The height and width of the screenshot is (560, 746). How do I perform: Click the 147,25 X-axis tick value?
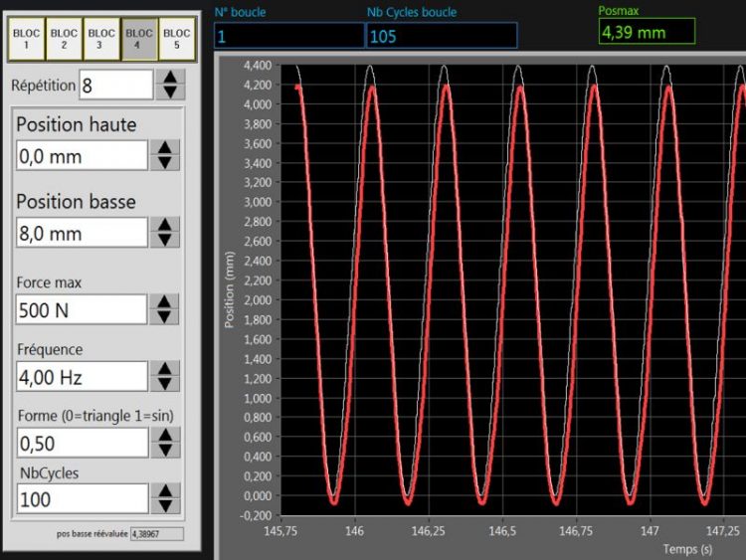click(x=723, y=531)
